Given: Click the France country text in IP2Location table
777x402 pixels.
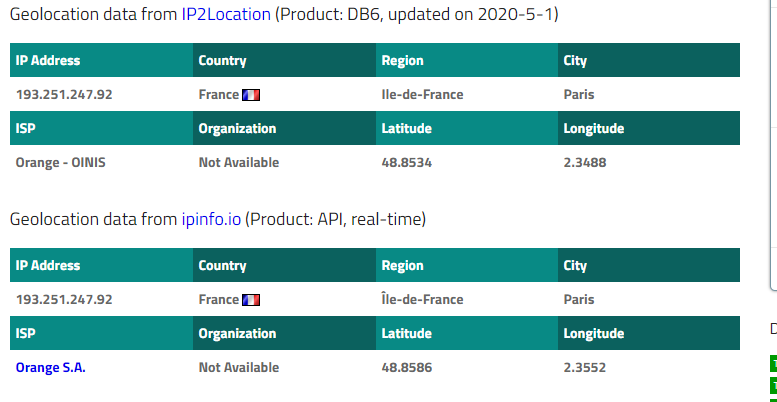Looking at the screenshot, I should [x=219, y=94].
